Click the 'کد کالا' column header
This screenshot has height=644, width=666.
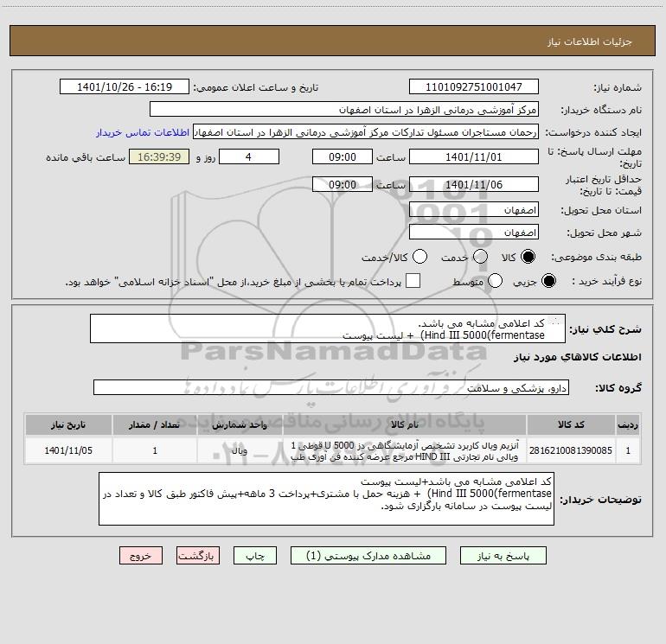pos(571,424)
